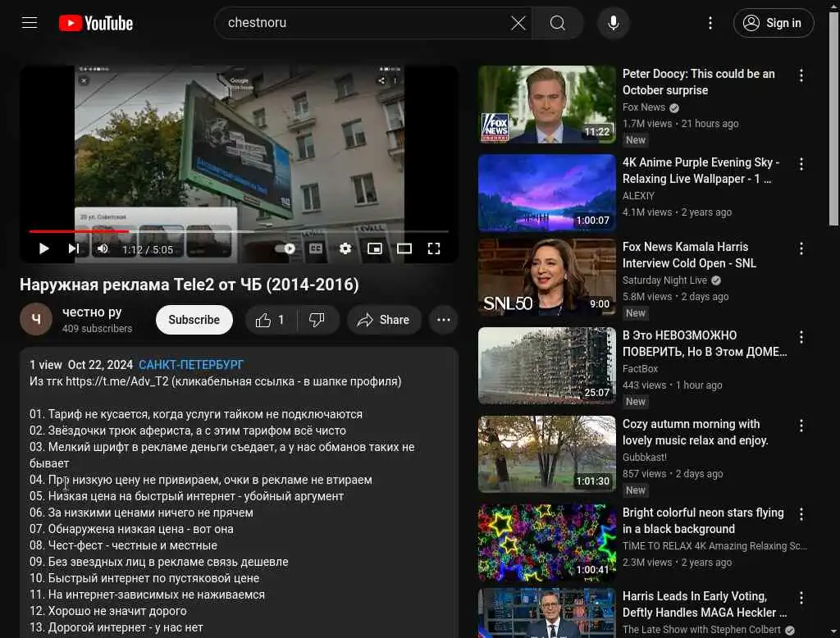The height and width of the screenshot is (638, 840).
Task: Open the Harris Leads In Early Voting title
Action: point(704,604)
